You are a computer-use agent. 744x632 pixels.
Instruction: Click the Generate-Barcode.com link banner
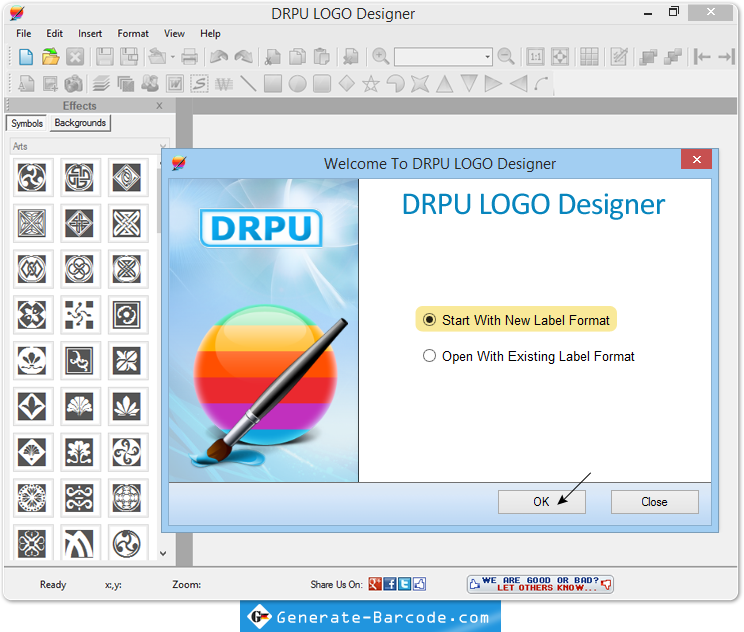[x=370, y=616]
